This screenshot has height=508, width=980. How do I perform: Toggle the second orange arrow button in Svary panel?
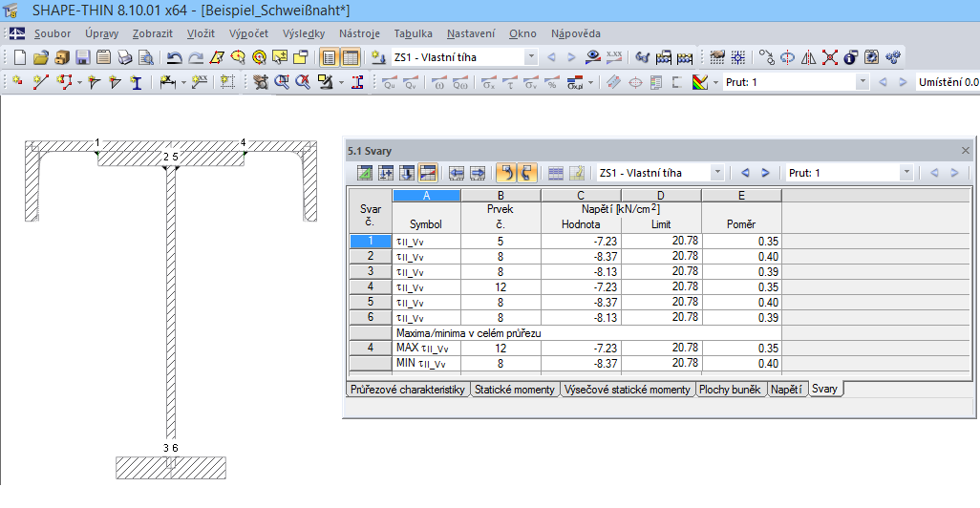[527, 173]
